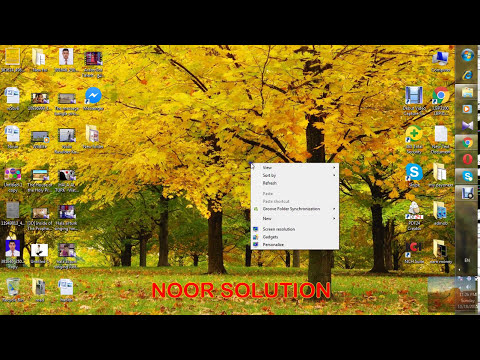Open the PDF24 Creator desktop shortcut
The width and height of the screenshot is (480, 360).
[414, 216]
